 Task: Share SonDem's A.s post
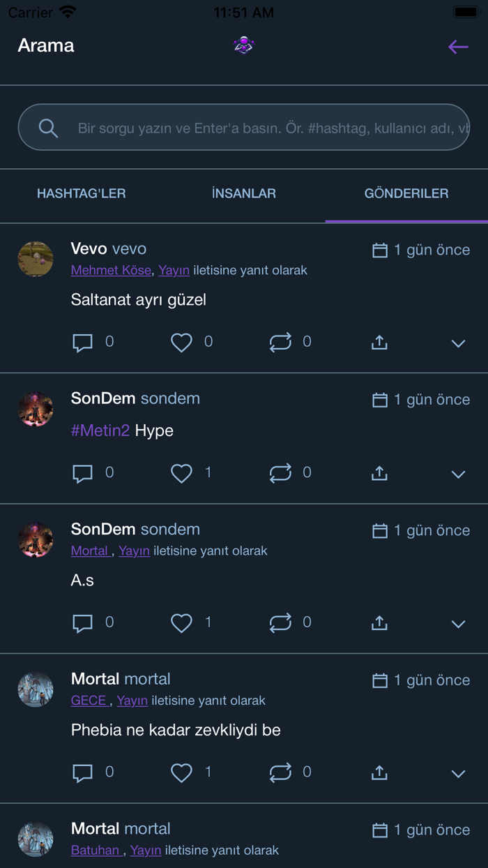(379, 623)
